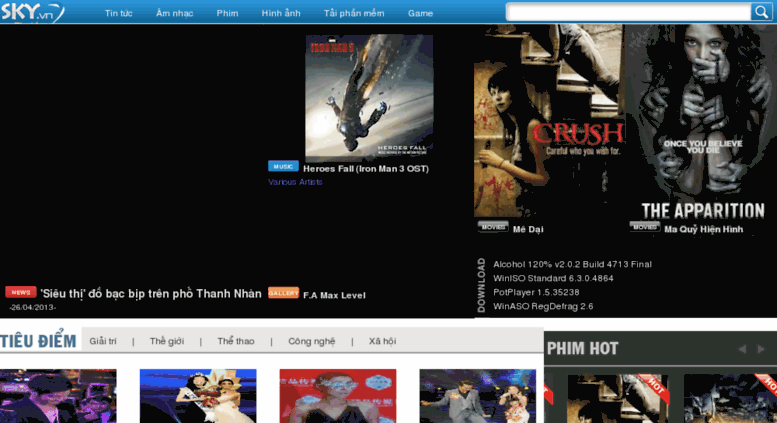Open second Phim Hot poster at right edge
777x423 pixels.
[730, 399]
